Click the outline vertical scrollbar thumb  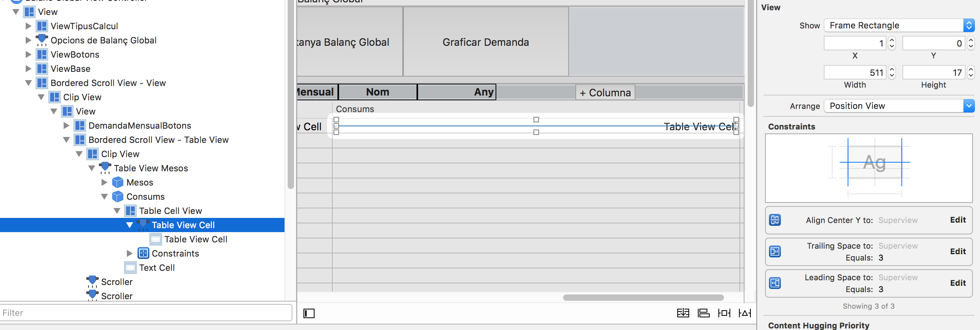pos(290,95)
